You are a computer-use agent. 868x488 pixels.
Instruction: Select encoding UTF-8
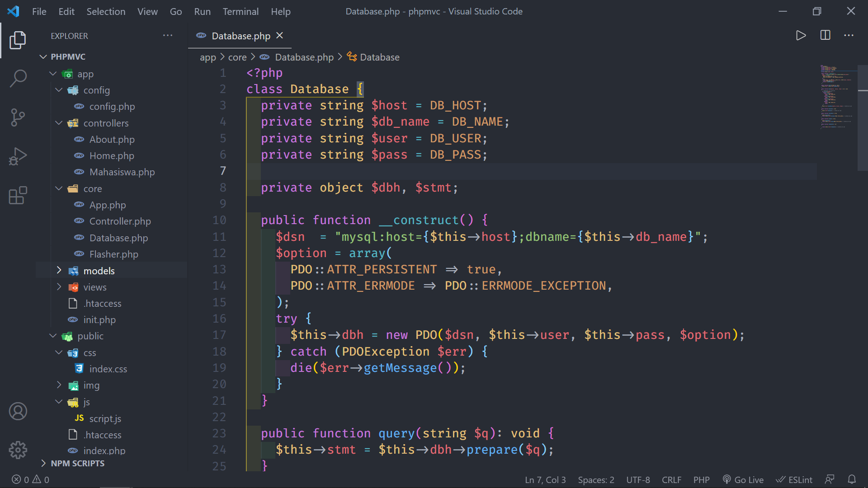coord(638,479)
